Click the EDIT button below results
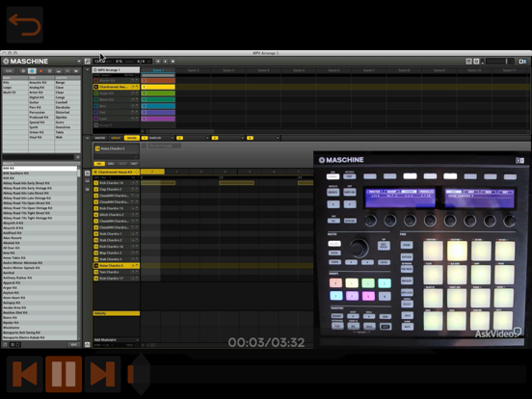 [x=74, y=345]
